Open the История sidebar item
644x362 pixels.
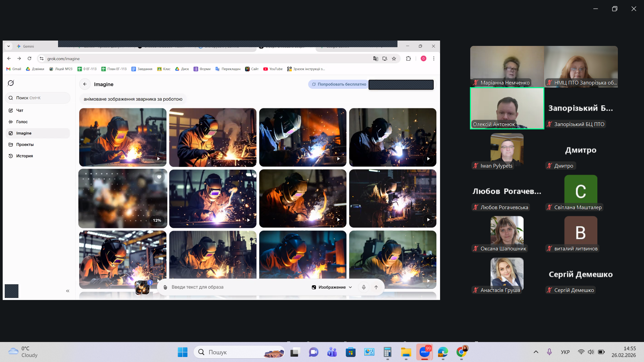[24, 156]
